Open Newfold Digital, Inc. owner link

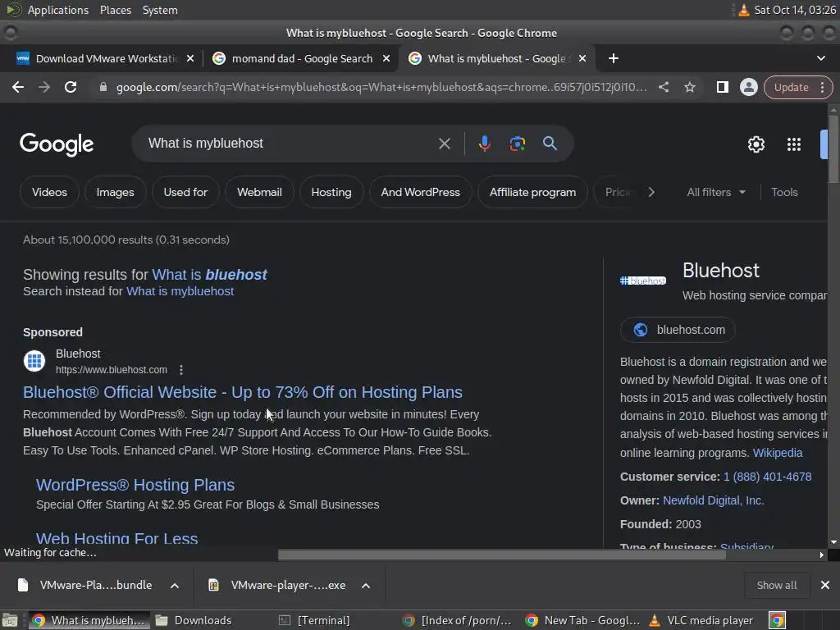[713, 500]
